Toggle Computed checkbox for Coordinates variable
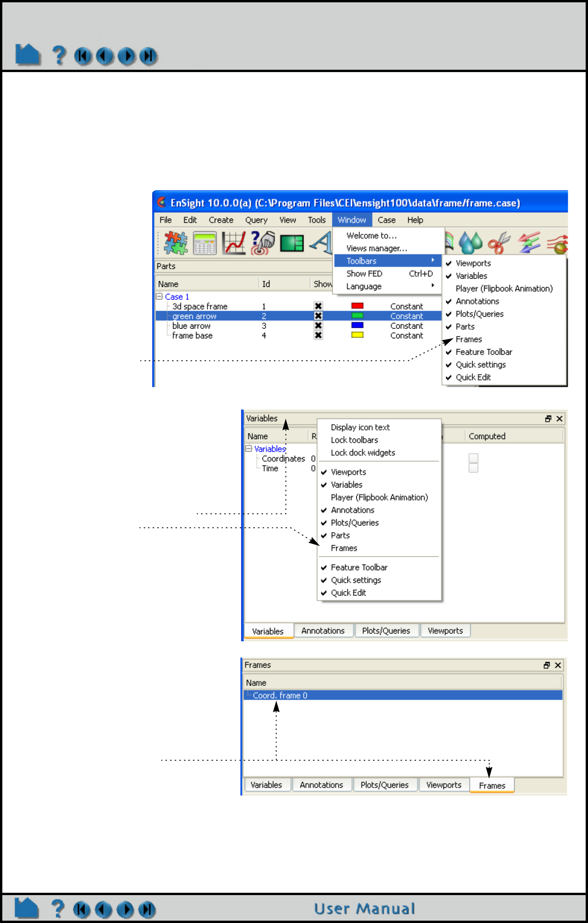This screenshot has width=588, height=923. [x=473, y=458]
